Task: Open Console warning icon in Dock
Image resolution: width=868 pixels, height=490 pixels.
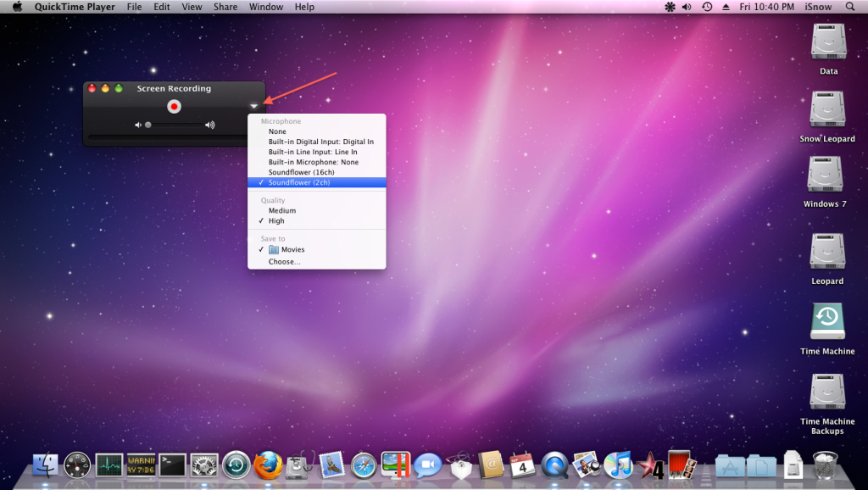Action: (142, 465)
